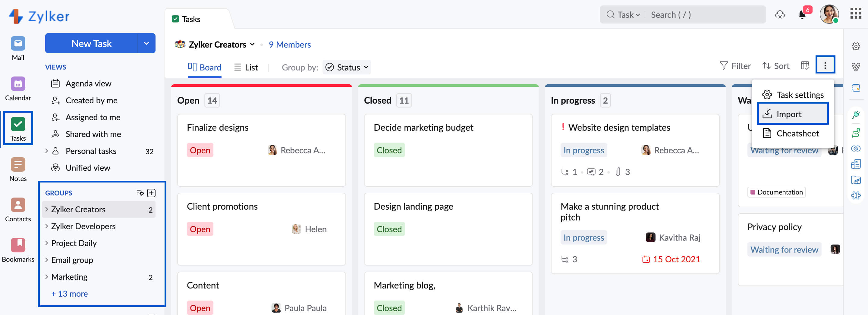The image size is (868, 315).
Task: Select Import from the menu
Action: [x=792, y=114]
